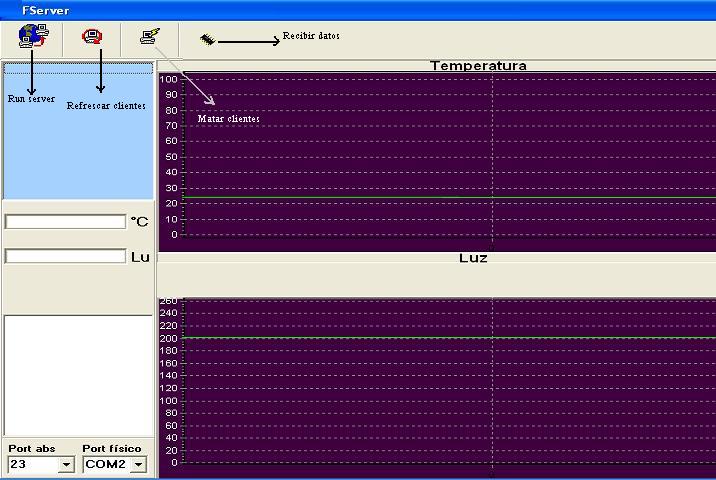Focus the Lu light value field
The width and height of the screenshot is (716, 480).
(65, 256)
